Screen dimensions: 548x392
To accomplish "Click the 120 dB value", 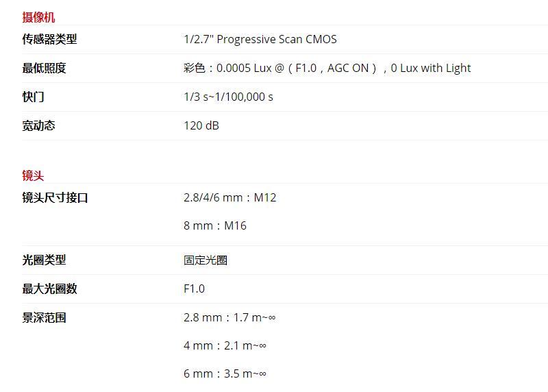I will point(201,125).
